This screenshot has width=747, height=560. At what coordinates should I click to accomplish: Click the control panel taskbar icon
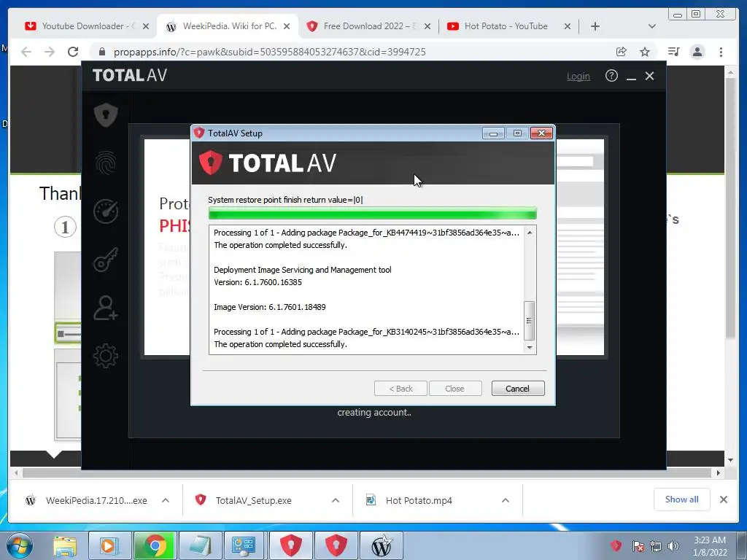pyautogui.click(x=244, y=545)
